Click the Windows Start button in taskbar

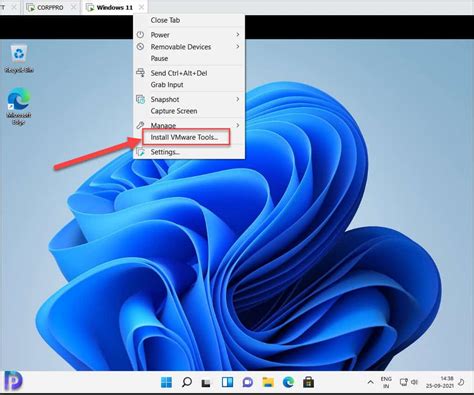(166, 382)
